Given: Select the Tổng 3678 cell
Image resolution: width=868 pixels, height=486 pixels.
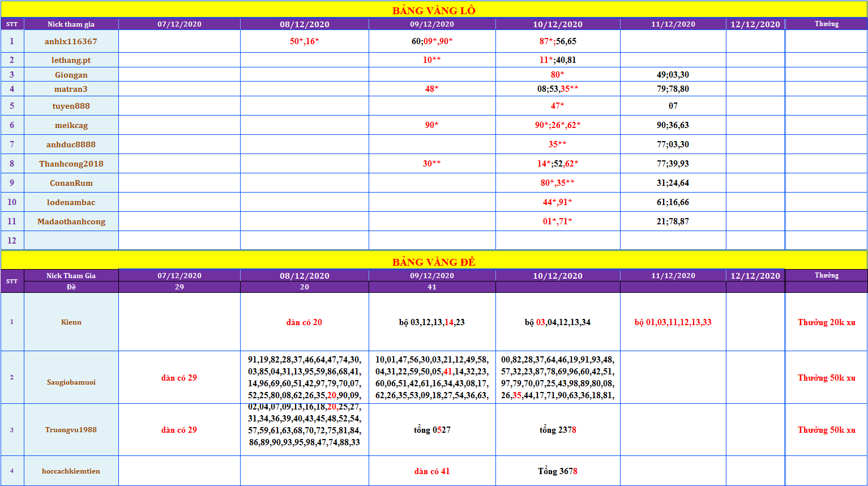Looking at the screenshot, I should tap(558, 471).
